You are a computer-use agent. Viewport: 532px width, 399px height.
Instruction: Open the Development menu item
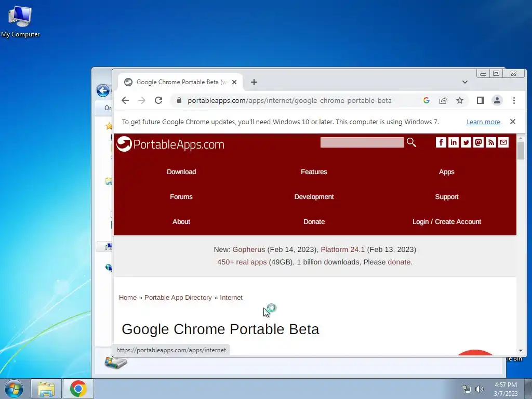(x=314, y=197)
